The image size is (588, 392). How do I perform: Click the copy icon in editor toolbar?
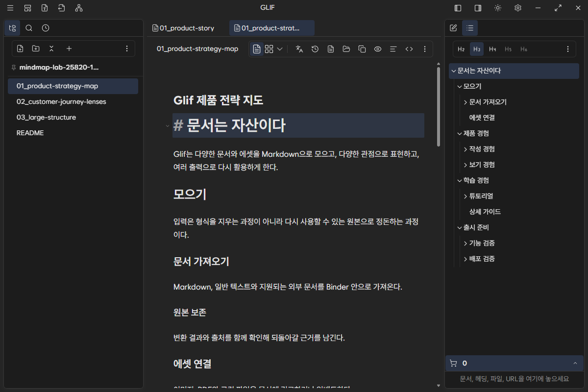point(362,49)
